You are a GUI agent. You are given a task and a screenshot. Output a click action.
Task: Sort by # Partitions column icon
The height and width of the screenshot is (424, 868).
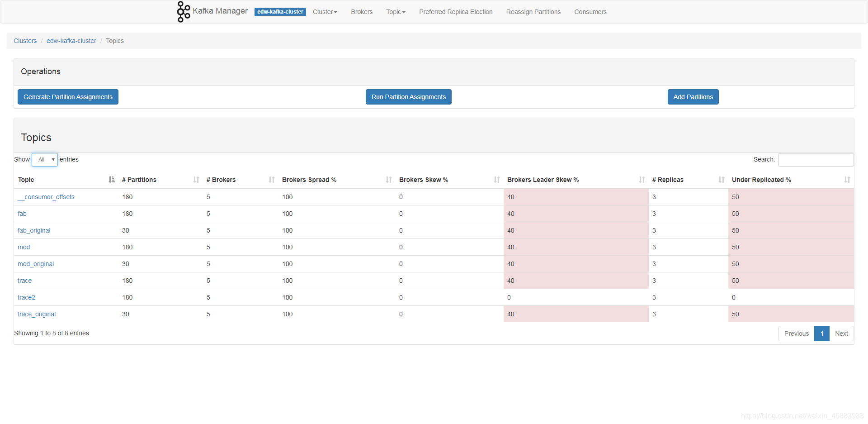[196, 180]
